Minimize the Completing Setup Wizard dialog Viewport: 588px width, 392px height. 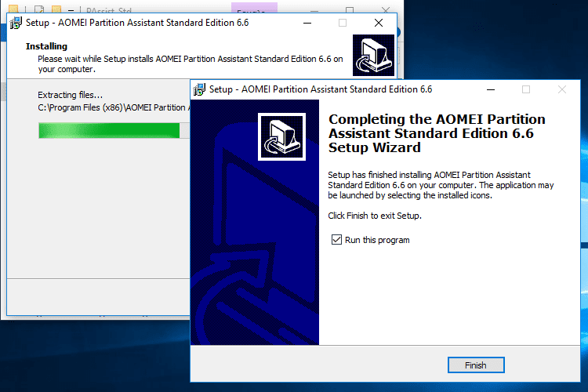pos(489,89)
